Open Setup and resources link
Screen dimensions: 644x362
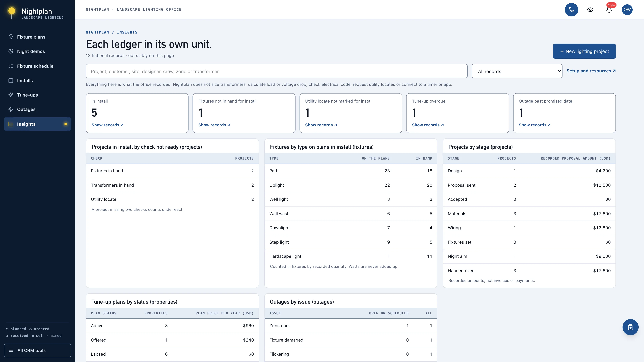[591, 71]
